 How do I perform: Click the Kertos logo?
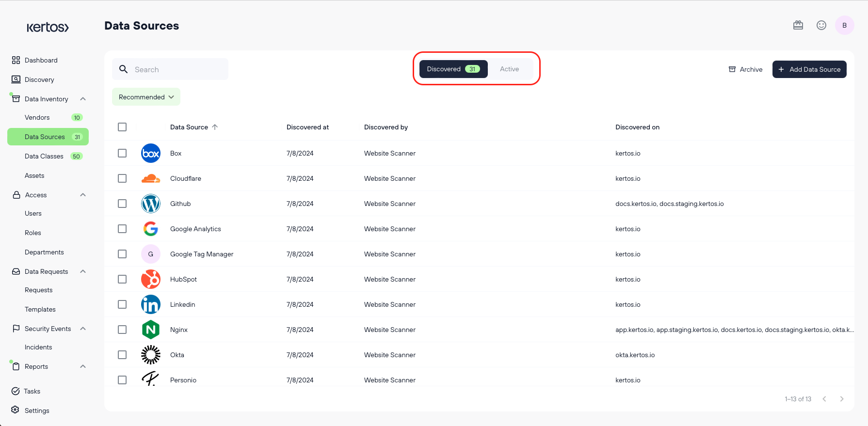(48, 28)
